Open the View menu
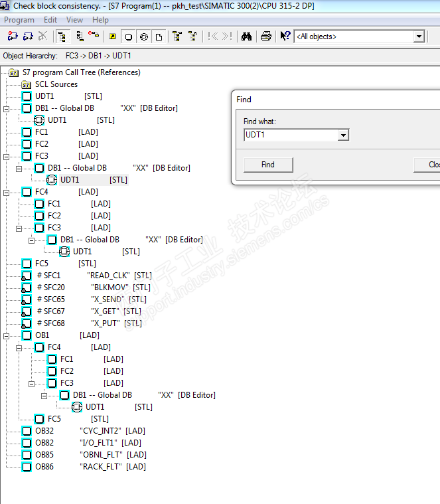Viewport: 440px width, 504px height. click(x=74, y=20)
